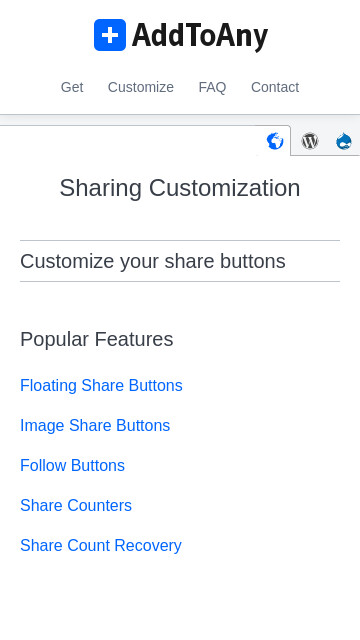This screenshot has width=360, height=640.
Task: Switch to the WordPress platform tab icon
Action: pos(310,141)
